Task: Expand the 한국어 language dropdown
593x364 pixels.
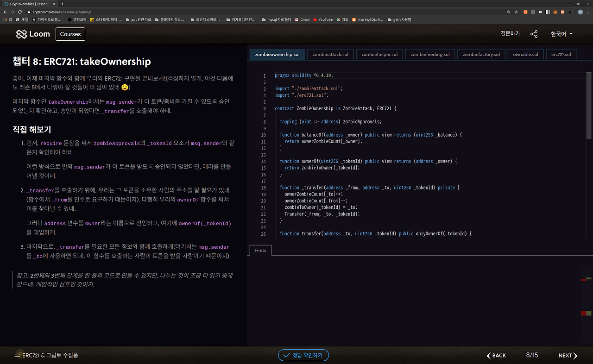Action: (561, 34)
